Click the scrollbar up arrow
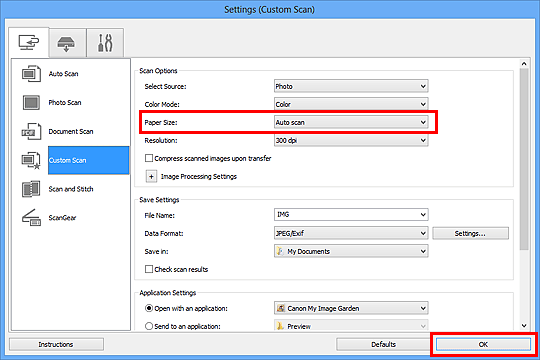Image resolution: width=540 pixels, height=360 pixels. point(524,64)
